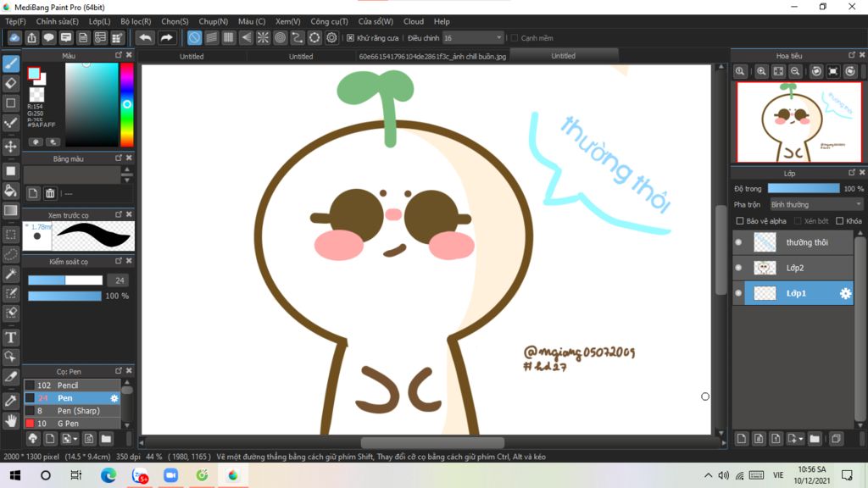Open add brush dropdown arrow
The image size is (868, 488).
tap(75, 440)
